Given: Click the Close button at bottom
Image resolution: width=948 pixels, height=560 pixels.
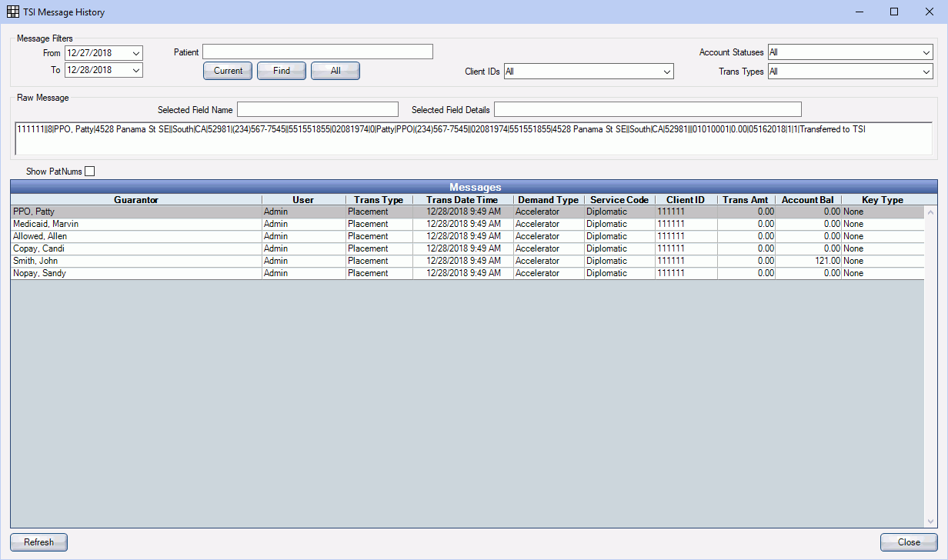Looking at the screenshot, I should [909, 542].
